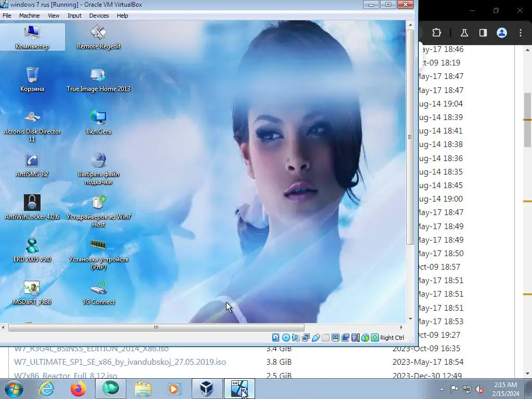Click the VM scroll down arrow
Image resolution: width=532 pixels, height=399 pixels.
click(410, 319)
